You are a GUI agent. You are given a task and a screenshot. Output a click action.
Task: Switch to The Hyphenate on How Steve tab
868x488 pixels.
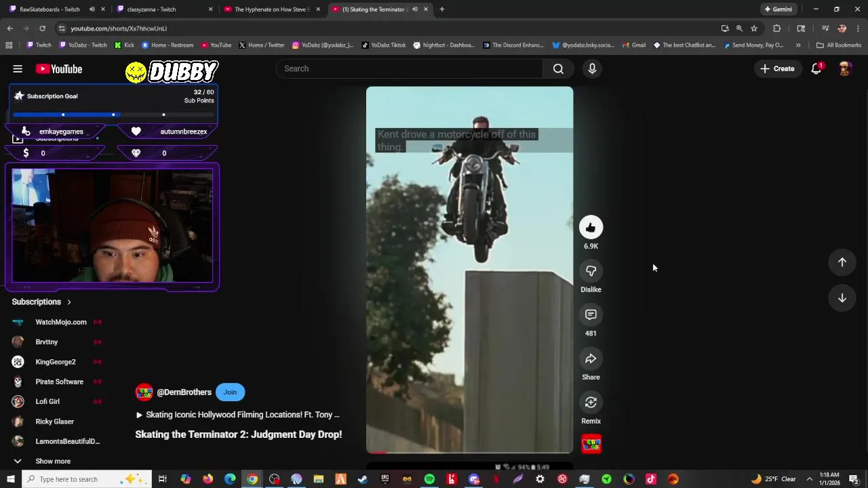click(x=271, y=9)
